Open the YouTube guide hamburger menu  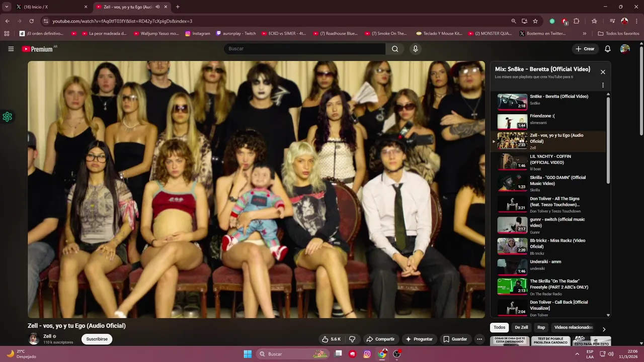(x=11, y=49)
